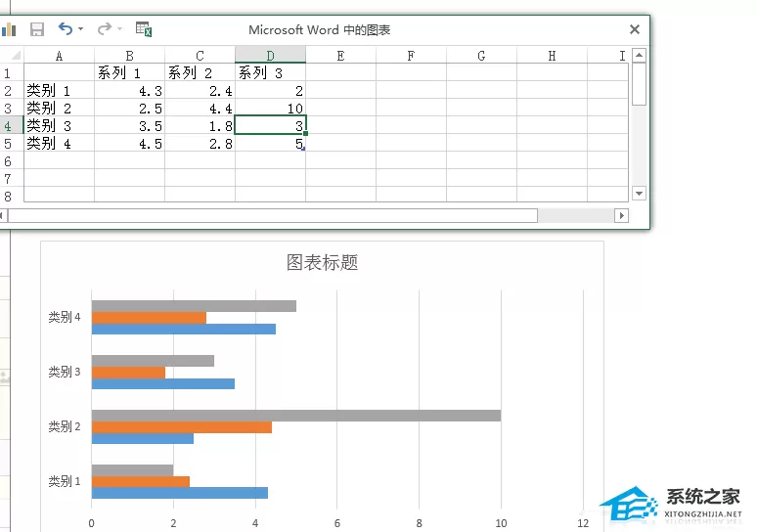Open the redo dropdown arrow

[x=119, y=29]
